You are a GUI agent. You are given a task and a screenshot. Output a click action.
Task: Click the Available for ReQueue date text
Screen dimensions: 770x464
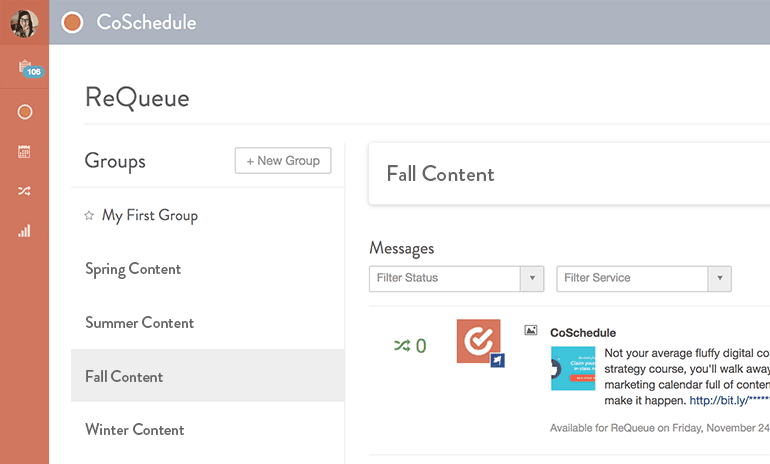(660, 428)
